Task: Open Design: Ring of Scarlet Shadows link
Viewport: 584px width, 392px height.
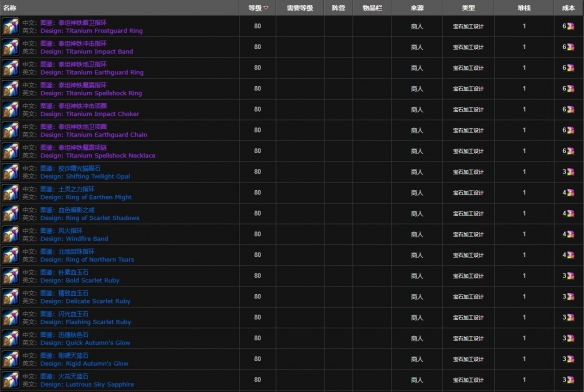Action: pyautogui.click(x=90, y=218)
